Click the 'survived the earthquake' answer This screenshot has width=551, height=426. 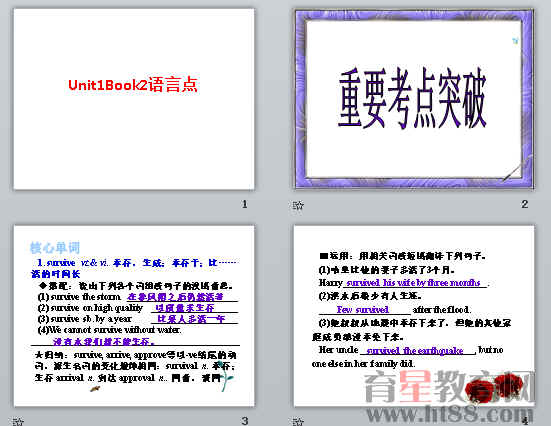415,350
